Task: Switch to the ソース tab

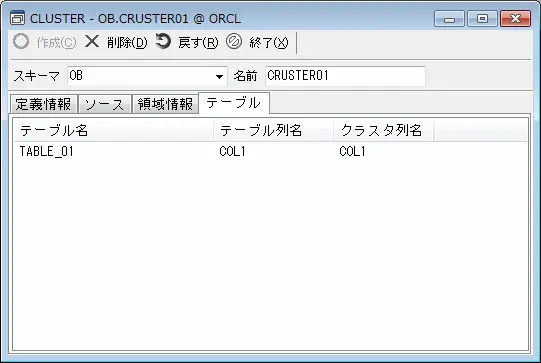Action: 105,104
